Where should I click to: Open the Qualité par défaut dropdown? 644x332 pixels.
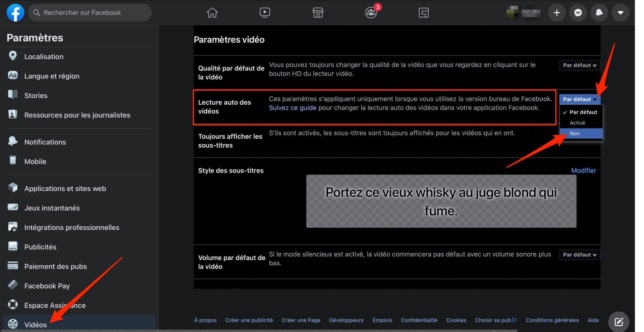(580, 65)
